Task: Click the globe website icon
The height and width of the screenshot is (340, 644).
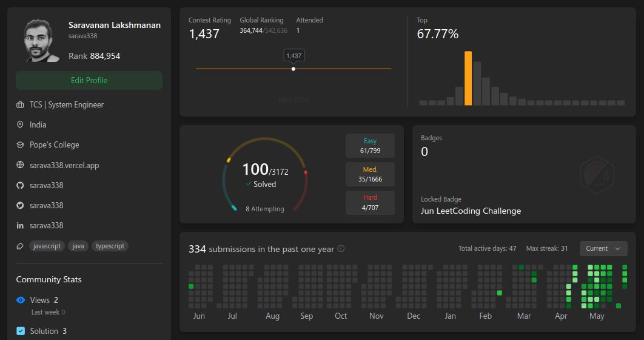Action: pos(20,165)
